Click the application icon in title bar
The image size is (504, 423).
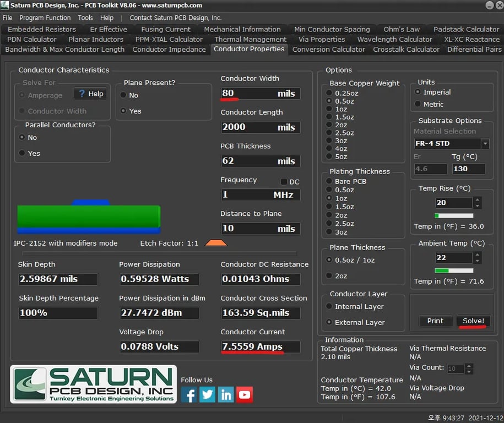[6, 6]
